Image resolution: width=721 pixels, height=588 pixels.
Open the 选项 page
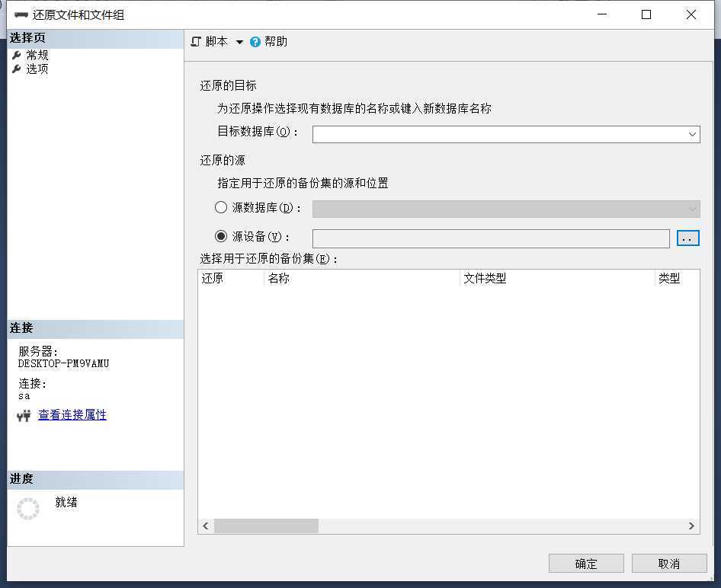click(x=37, y=69)
